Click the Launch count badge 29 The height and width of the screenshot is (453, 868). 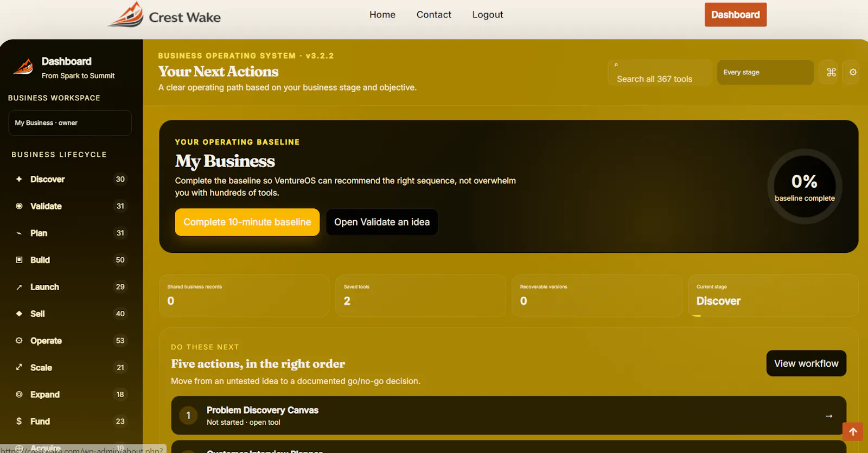pos(120,287)
